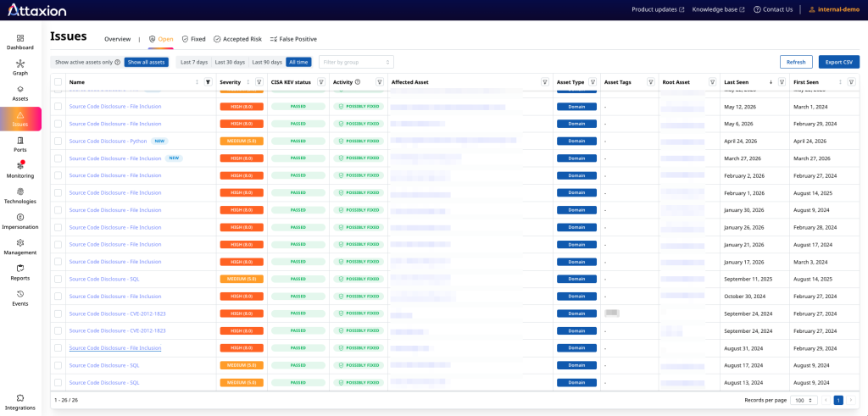The height and width of the screenshot is (416, 868).
Task: Switch to the Overview tab
Action: pos(117,39)
